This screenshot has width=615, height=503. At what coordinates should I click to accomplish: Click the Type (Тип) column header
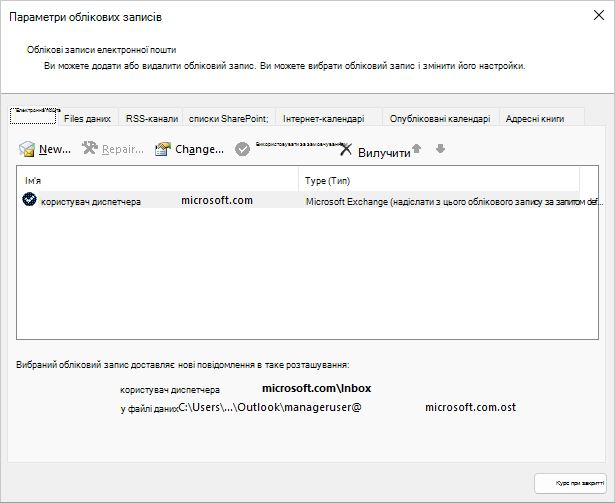439,180
